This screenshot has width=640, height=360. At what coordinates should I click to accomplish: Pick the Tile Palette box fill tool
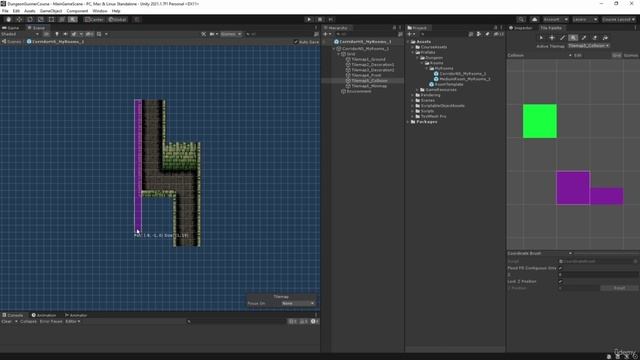tap(573, 38)
